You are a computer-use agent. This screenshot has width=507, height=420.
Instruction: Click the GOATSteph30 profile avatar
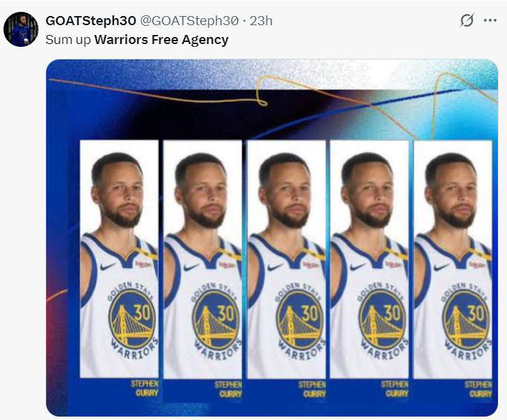[x=21, y=29]
